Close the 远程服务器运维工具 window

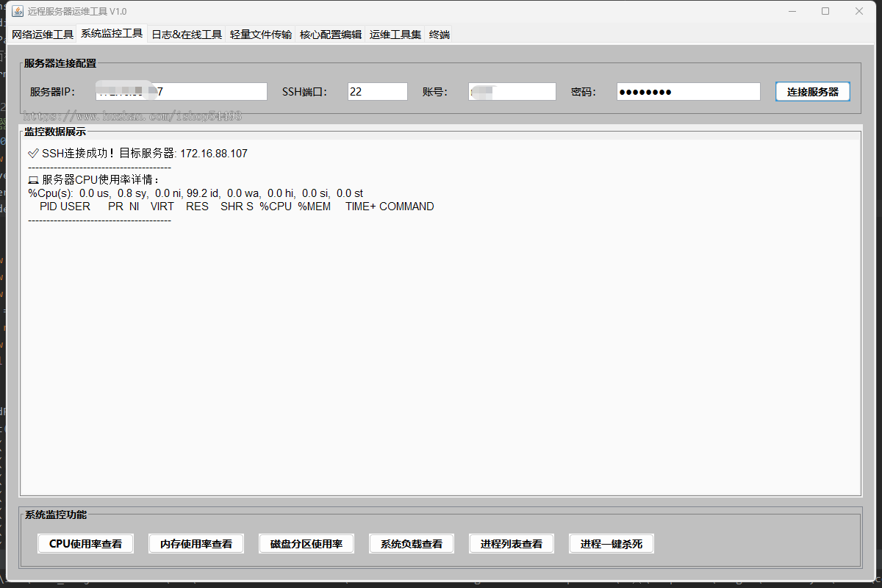(x=859, y=11)
